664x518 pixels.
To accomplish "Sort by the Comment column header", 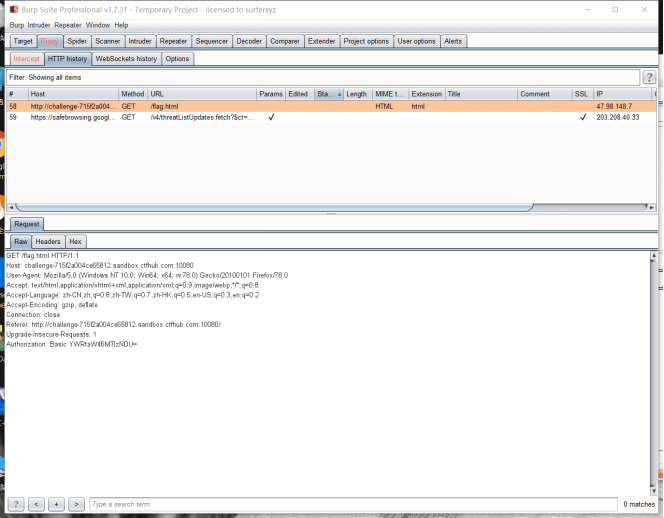I will 545,94.
